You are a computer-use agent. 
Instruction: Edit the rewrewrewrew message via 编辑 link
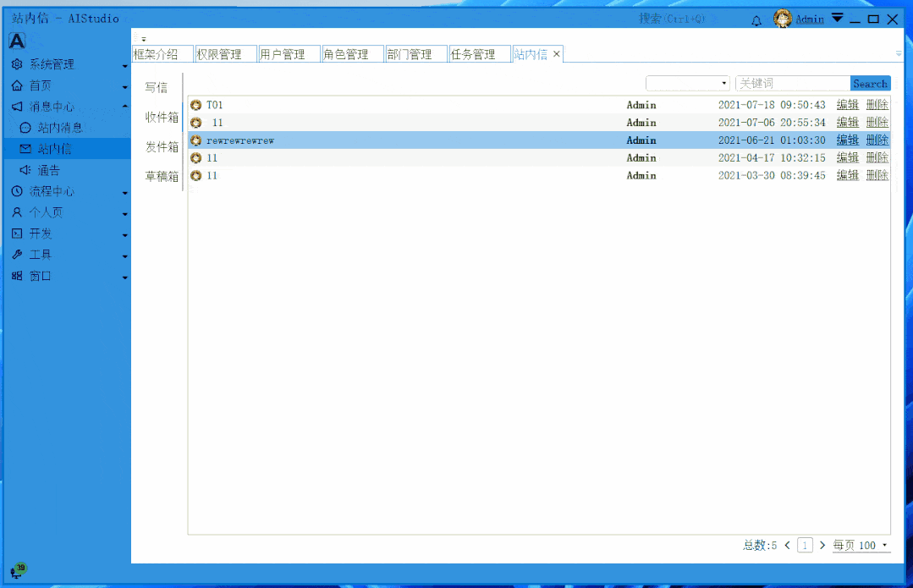tap(848, 140)
